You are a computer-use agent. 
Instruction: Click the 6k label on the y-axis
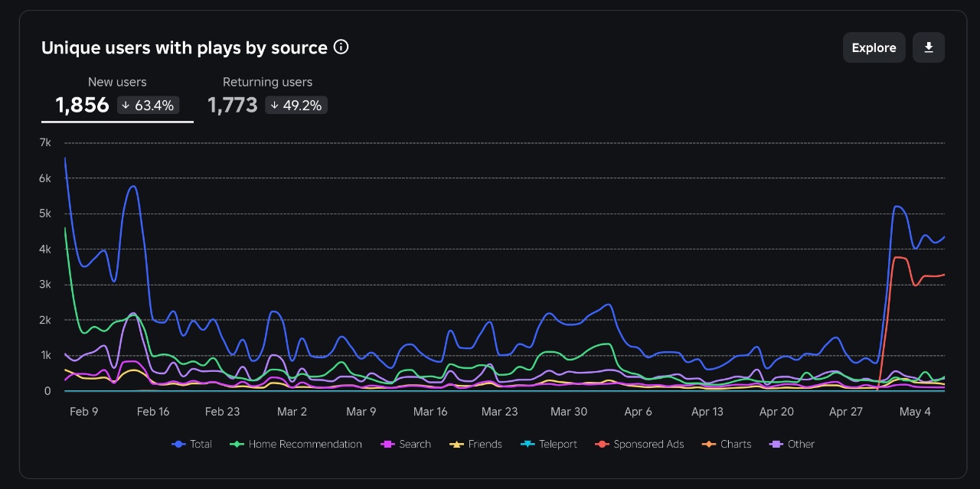[44, 178]
